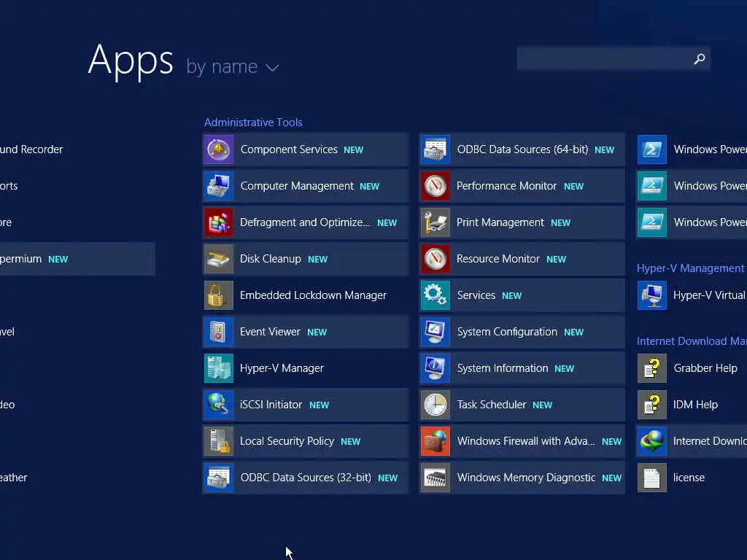
Task: Click the 'license' label
Action: (x=689, y=478)
